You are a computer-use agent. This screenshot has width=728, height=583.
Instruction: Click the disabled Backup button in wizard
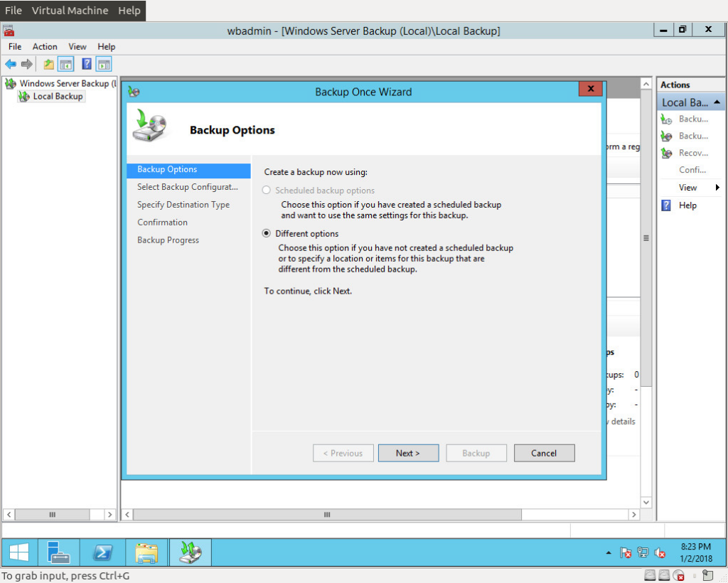476,453
